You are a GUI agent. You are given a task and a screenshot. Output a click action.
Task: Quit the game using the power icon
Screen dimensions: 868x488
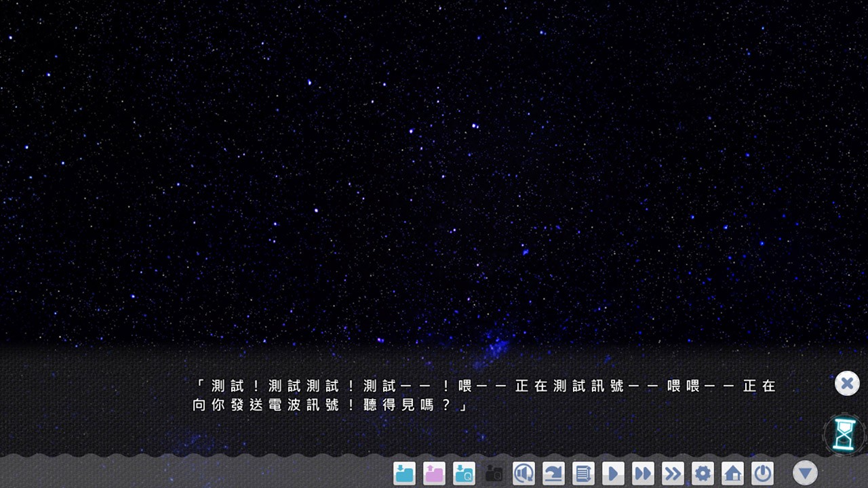tap(762, 474)
